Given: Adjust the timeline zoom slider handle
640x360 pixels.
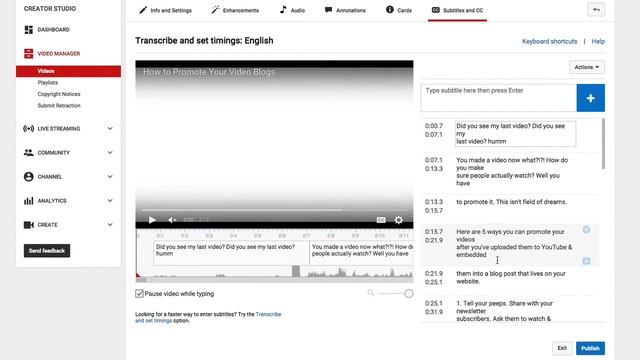Looking at the screenshot, I should point(409,293).
